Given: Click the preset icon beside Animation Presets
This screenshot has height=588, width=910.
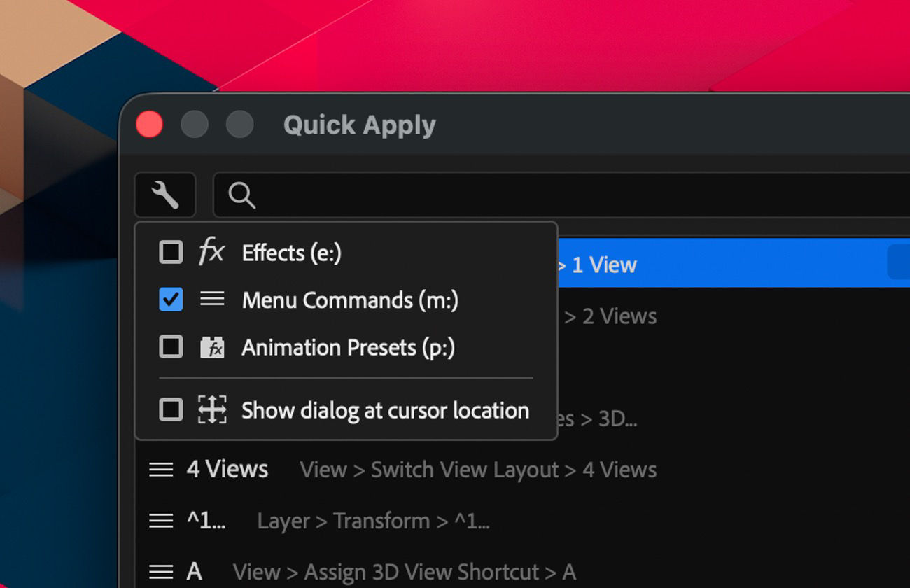Looking at the screenshot, I should click(x=212, y=347).
